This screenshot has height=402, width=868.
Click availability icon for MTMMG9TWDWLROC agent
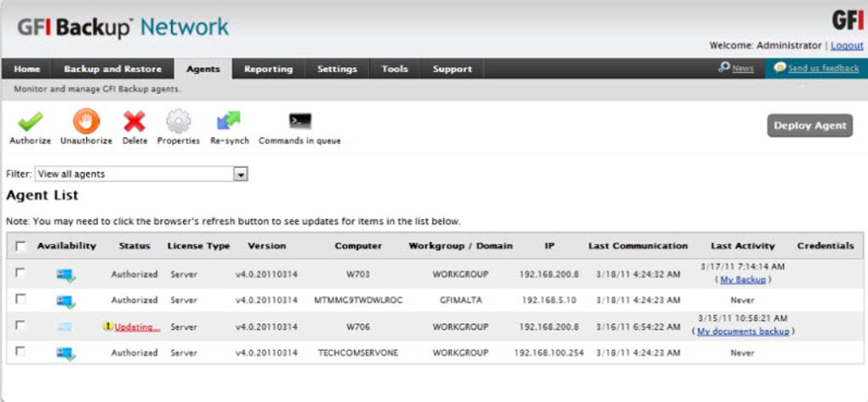click(66, 301)
